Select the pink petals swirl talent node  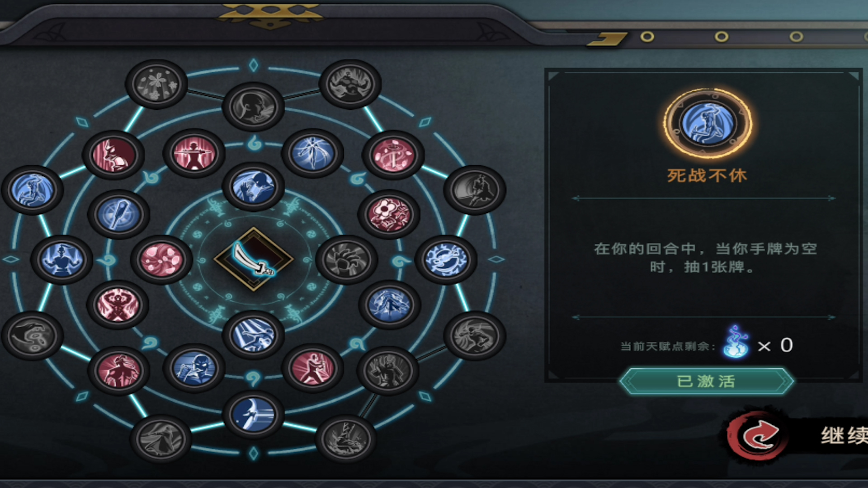click(x=161, y=259)
